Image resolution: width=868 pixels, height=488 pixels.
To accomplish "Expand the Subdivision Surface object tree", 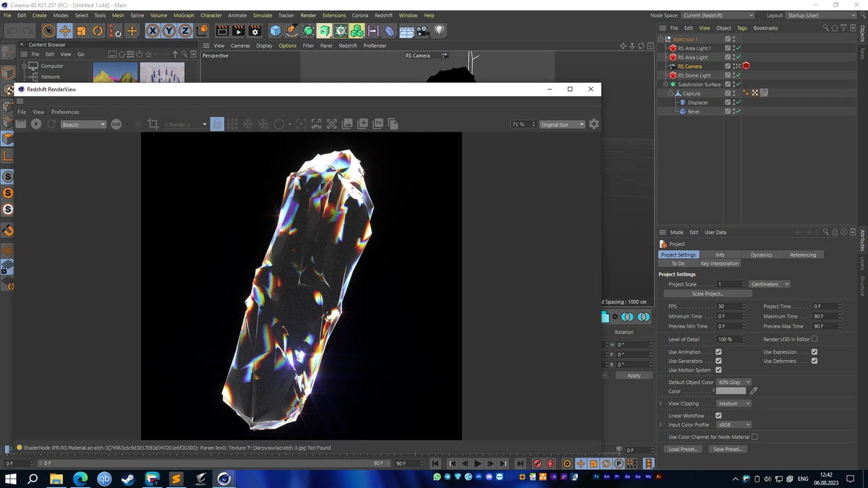I will [665, 85].
